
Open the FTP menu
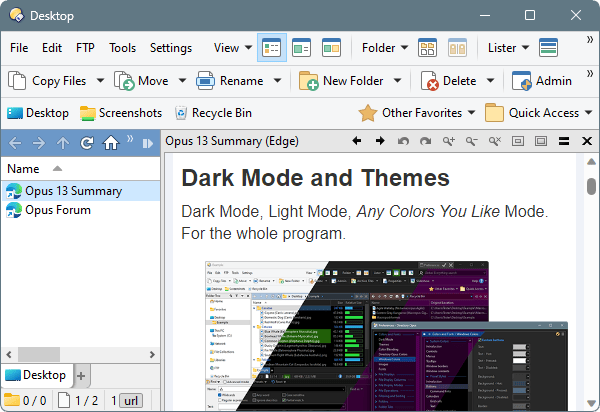pyautogui.click(x=86, y=47)
